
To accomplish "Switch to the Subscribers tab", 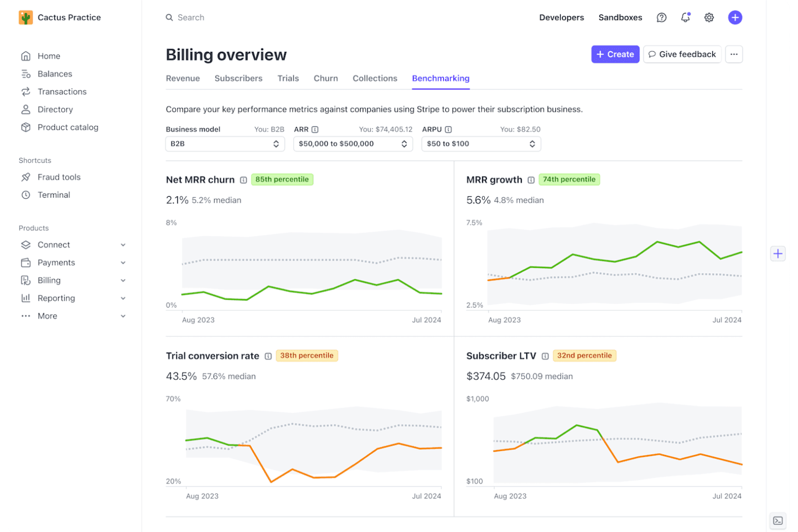I will (238, 78).
